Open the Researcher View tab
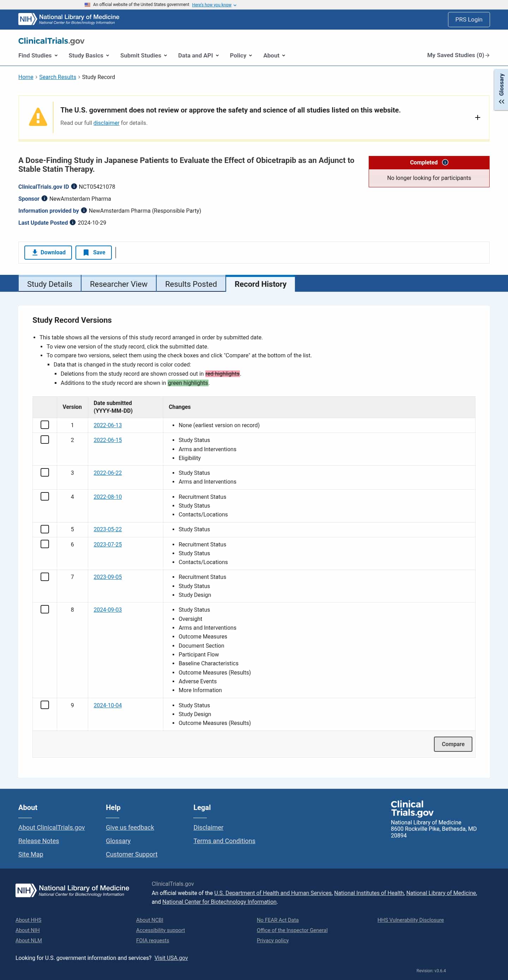Viewport: 508px width, 980px height. coord(119,284)
